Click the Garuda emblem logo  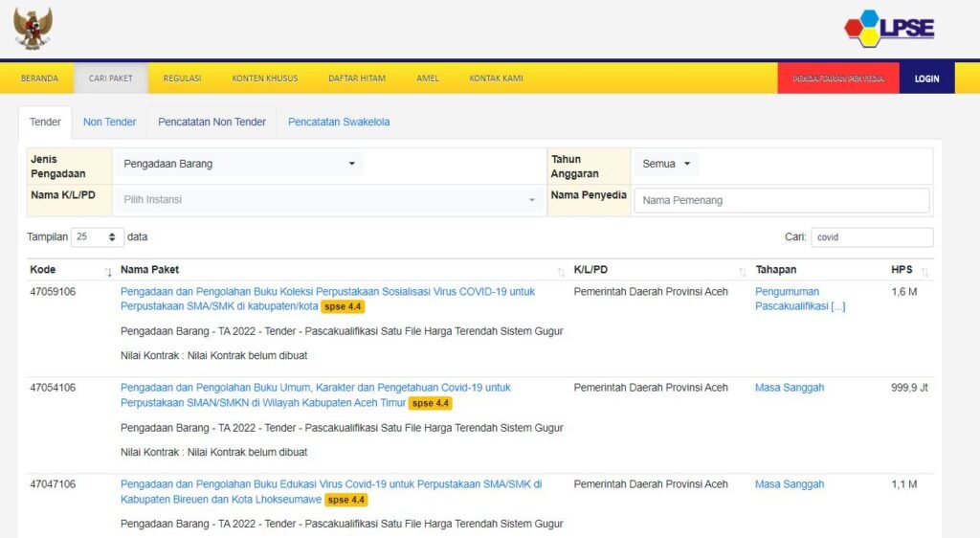click(x=33, y=28)
